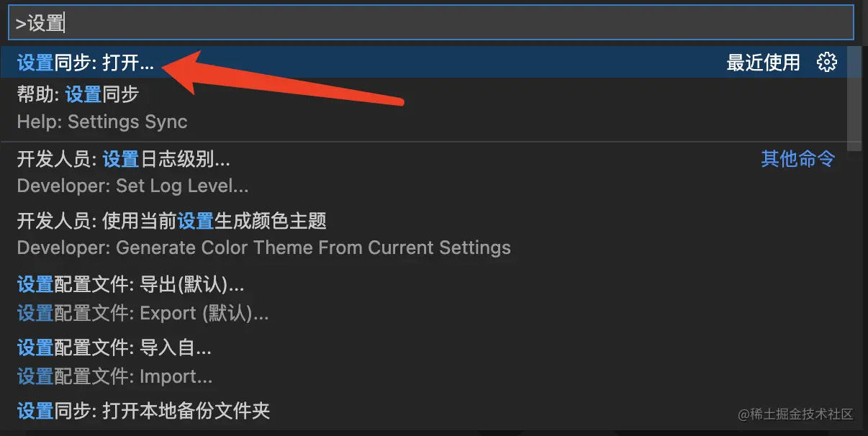
Task: Click the 最近使用 label on highlighted row
Action: tap(763, 63)
